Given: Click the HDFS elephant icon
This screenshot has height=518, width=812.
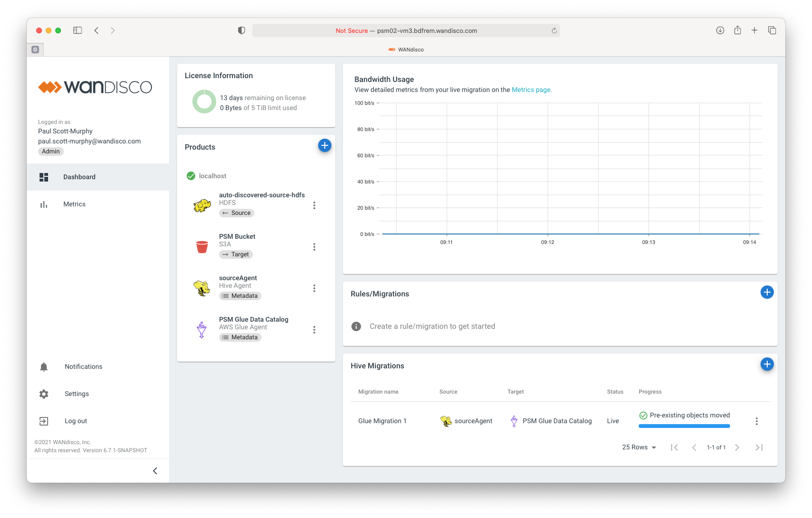Looking at the screenshot, I should (202, 205).
